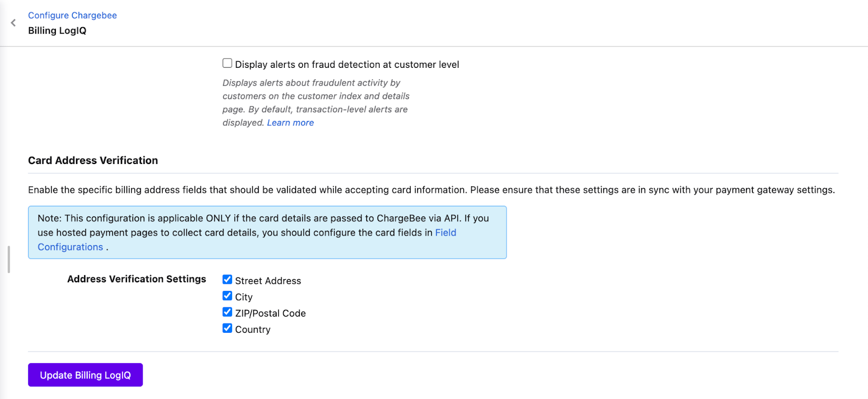The width and height of the screenshot is (868, 399).
Task: Open the Field Configurations link
Action: point(445,233)
